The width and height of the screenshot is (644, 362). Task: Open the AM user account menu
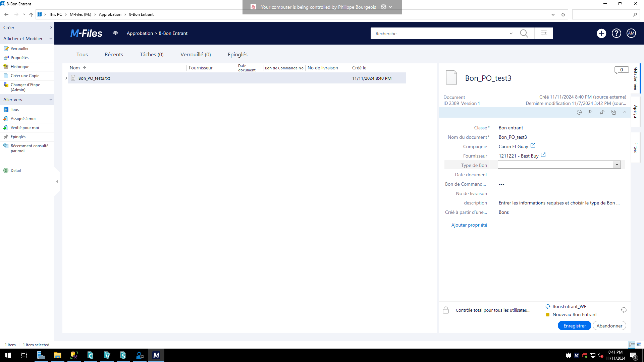coord(631,33)
